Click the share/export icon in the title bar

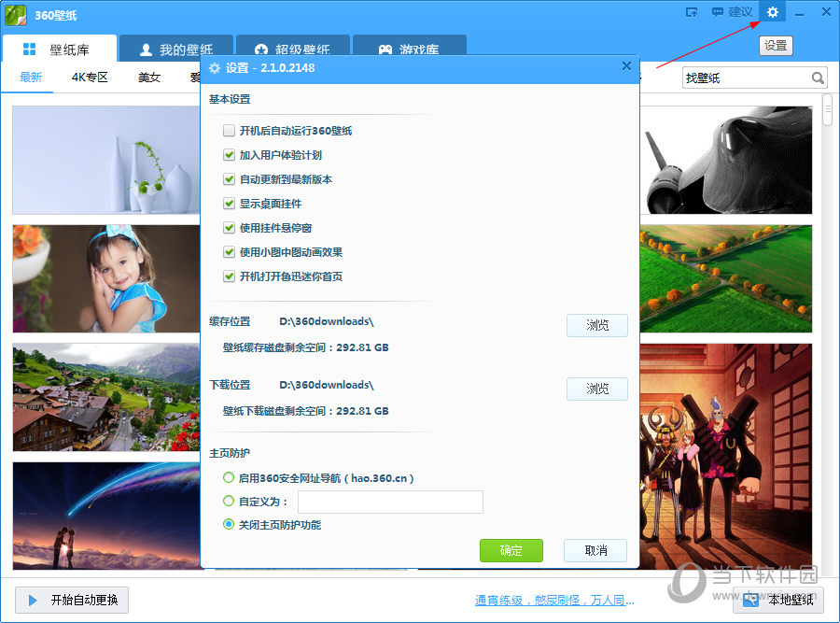click(x=693, y=12)
